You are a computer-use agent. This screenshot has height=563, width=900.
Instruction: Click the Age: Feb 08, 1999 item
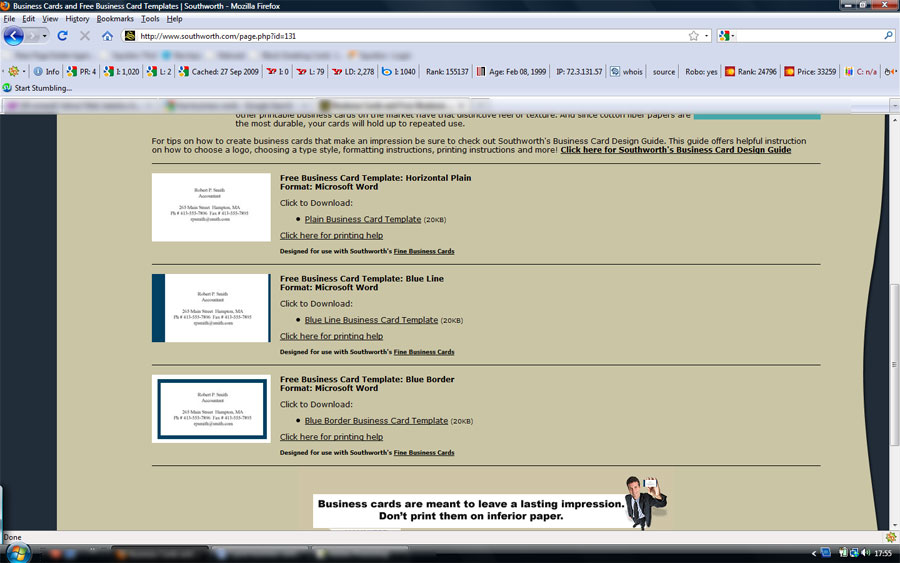511,72
